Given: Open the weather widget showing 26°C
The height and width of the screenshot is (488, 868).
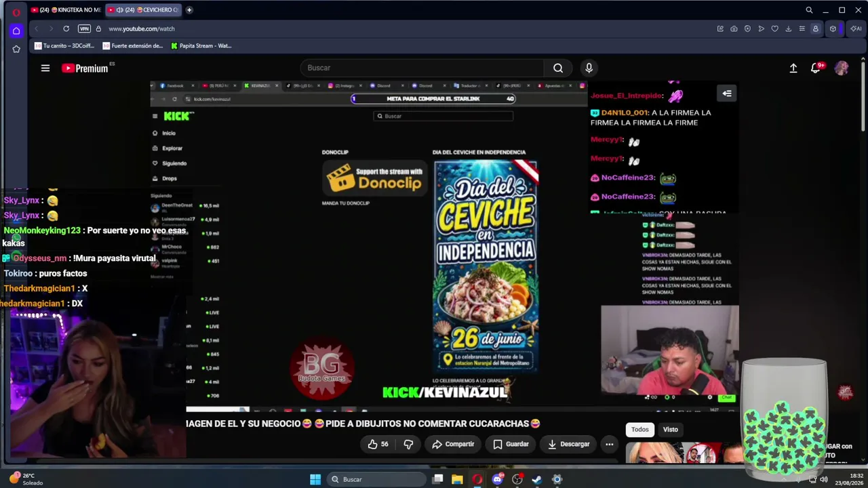Looking at the screenshot, I should pos(27,479).
